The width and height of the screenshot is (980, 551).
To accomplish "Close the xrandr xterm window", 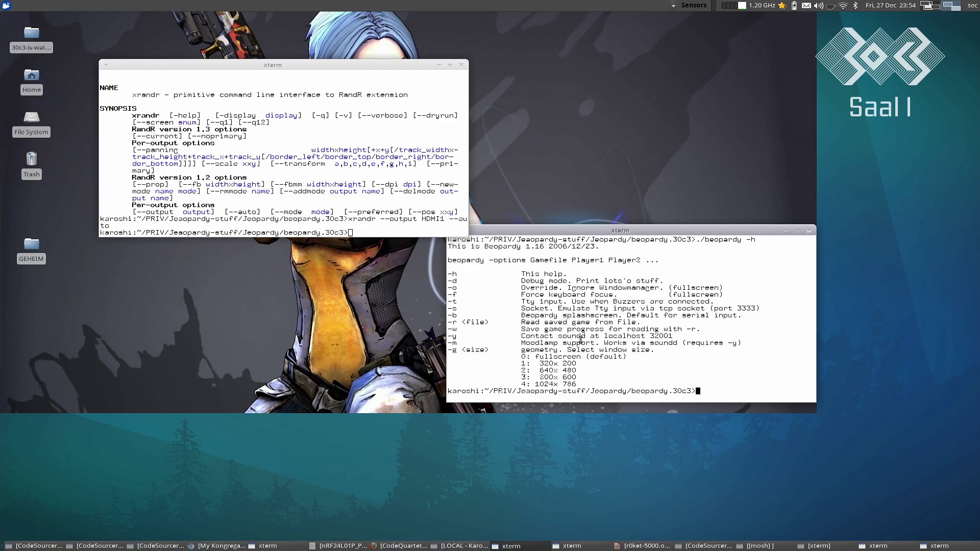I will coord(461,65).
